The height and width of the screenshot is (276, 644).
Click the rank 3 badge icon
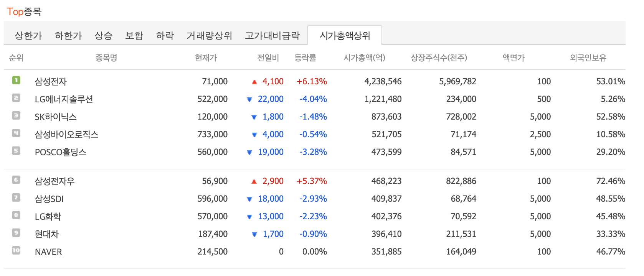coord(16,115)
